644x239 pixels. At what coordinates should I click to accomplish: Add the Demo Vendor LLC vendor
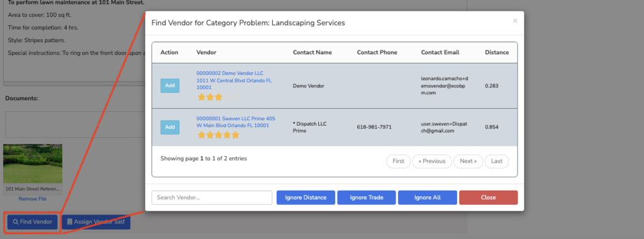tap(170, 86)
